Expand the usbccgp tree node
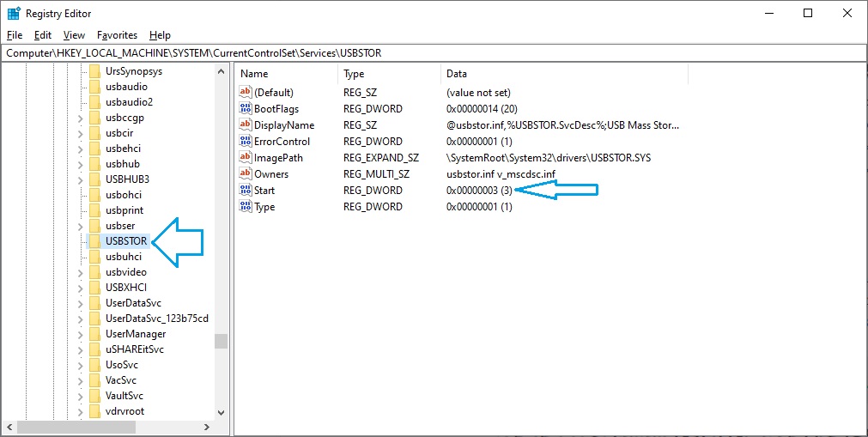868x437 pixels. [80, 118]
